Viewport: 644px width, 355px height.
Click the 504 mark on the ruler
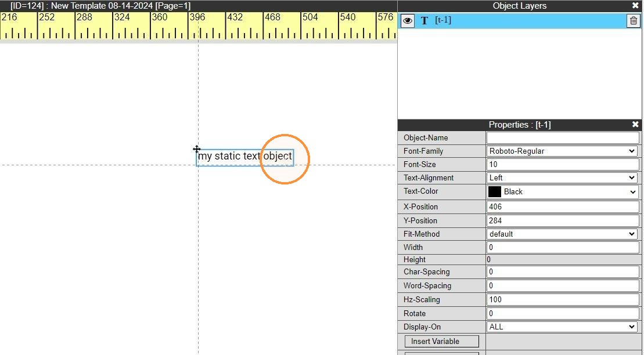pos(310,17)
